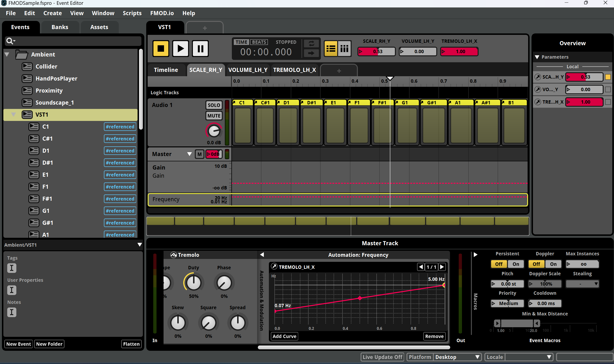Click the G#1 event instrument on track
The height and width of the screenshot is (364, 614).
pos(434,122)
